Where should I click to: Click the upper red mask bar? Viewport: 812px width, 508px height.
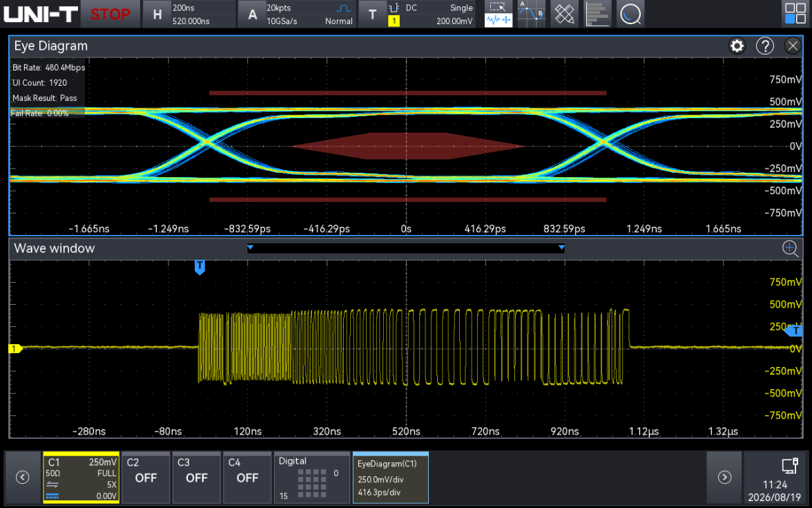point(407,93)
